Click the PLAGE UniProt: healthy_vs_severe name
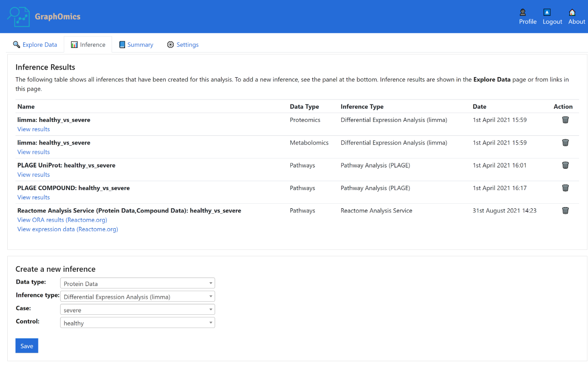Image resolution: width=588 pixels, height=367 pixels. [66, 165]
